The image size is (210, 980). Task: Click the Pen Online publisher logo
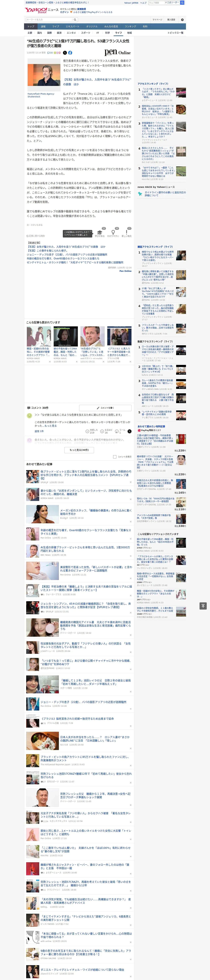point(117,52)
